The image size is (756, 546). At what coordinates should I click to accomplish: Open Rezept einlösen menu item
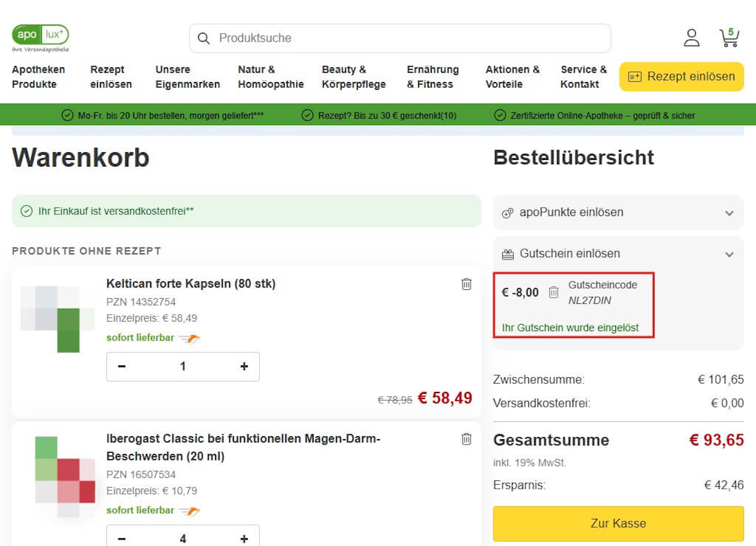coord(111,77)
